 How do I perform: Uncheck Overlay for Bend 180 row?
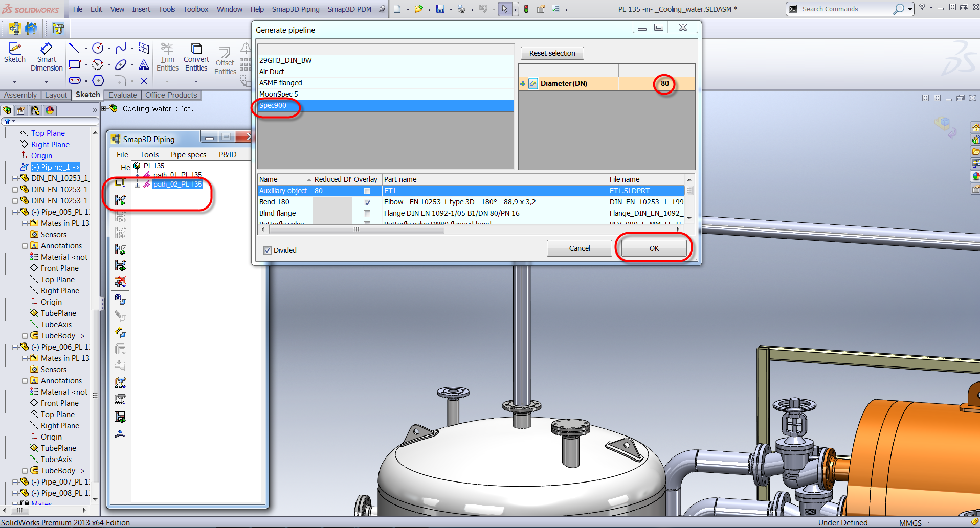pyautogui.click(x=367, y=202)
